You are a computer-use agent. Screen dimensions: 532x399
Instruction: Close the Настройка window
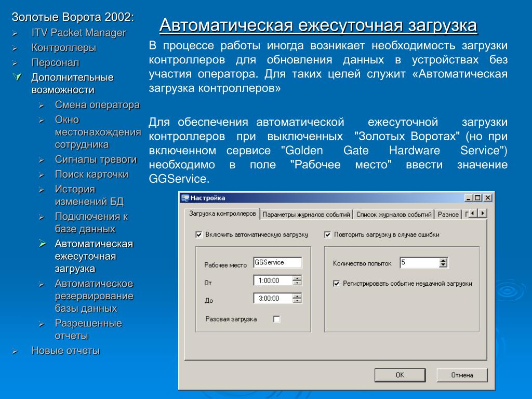click(487, 198)
